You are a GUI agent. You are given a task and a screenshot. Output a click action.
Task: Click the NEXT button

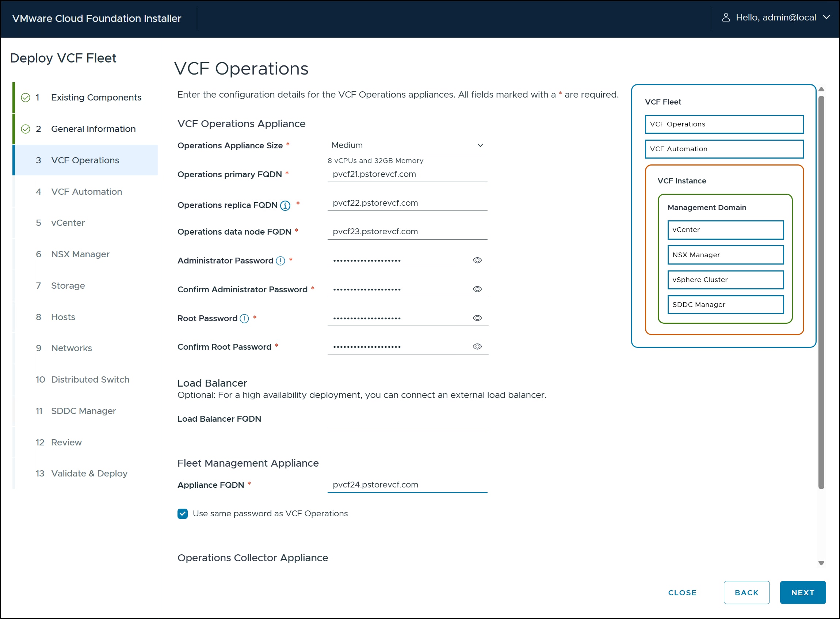pos(802,593)
